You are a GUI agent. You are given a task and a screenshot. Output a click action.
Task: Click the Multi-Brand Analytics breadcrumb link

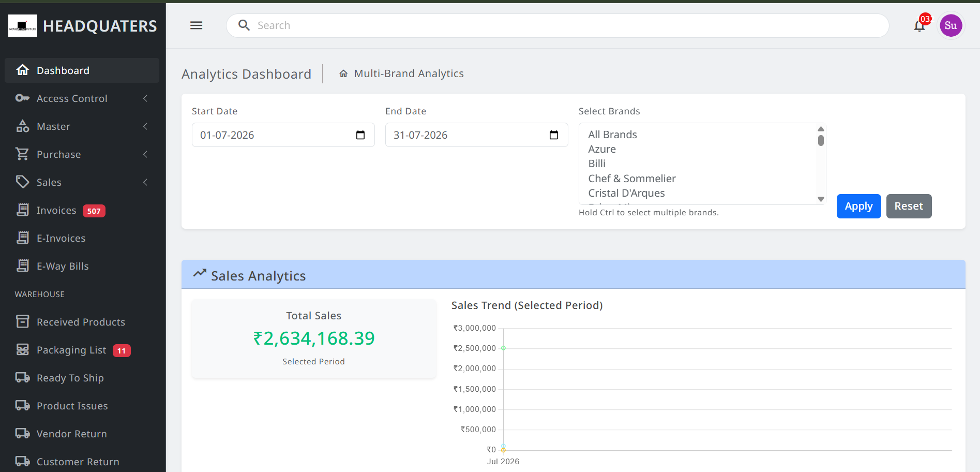[x=409, y=73]
